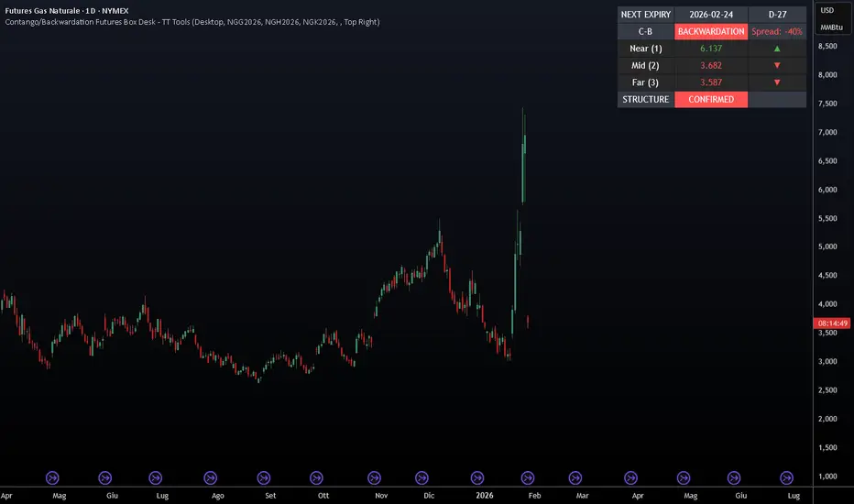
Task: Open the USD currency selector on price axis
Action: click(827, 10)
